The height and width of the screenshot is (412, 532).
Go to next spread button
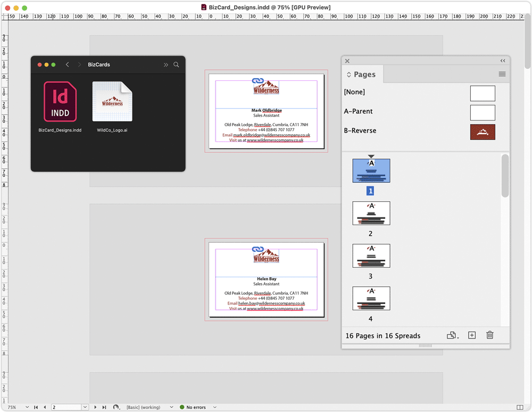point(95,407)
